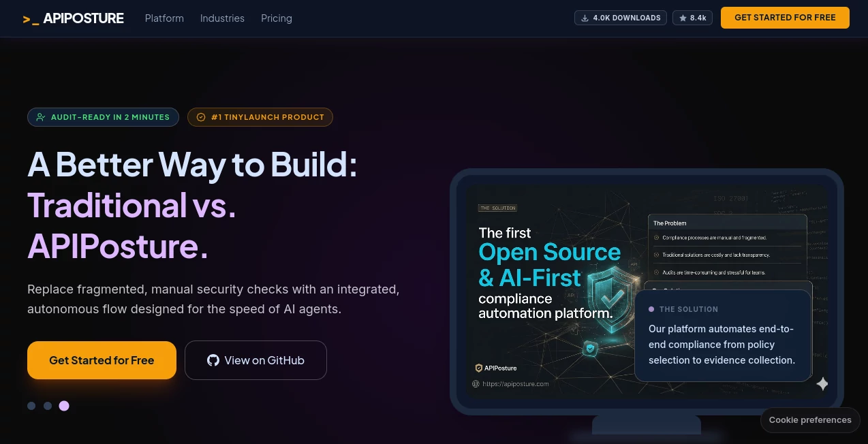Select the first carousel dot
Image resolution: width=868 pixels, height=444 pixels.
[x=31, y=406]
